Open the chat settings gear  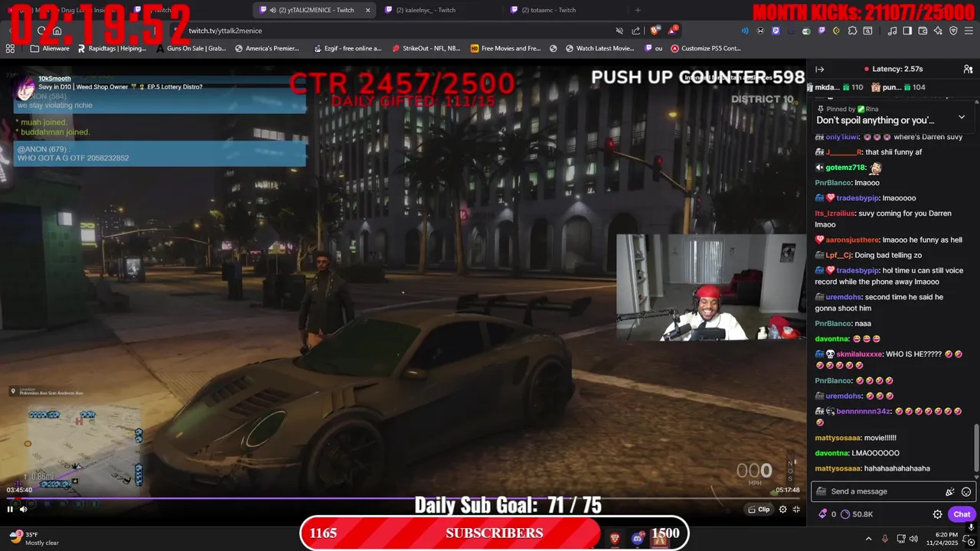coord(937,514)
